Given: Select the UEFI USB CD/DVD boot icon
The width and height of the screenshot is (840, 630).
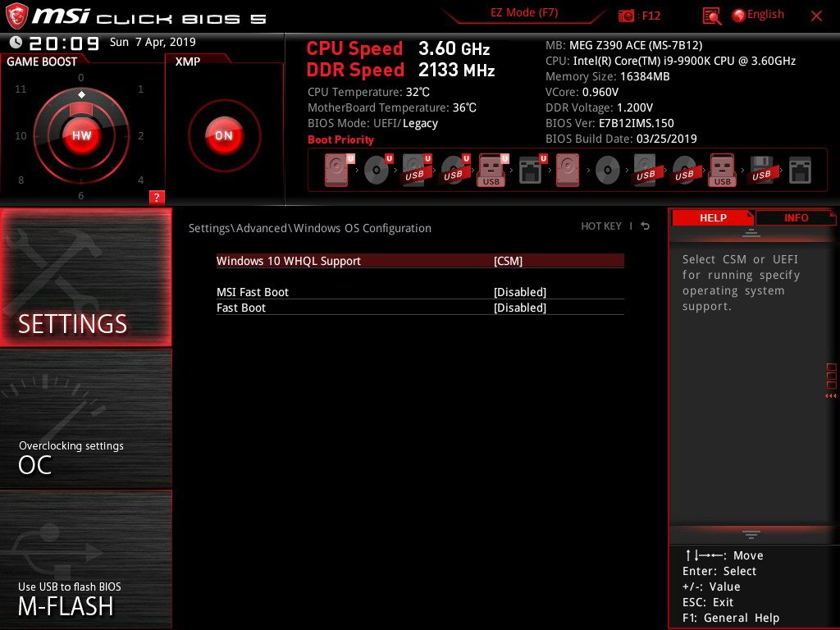Looking at the screenshot, I should [x=455, y=170].
